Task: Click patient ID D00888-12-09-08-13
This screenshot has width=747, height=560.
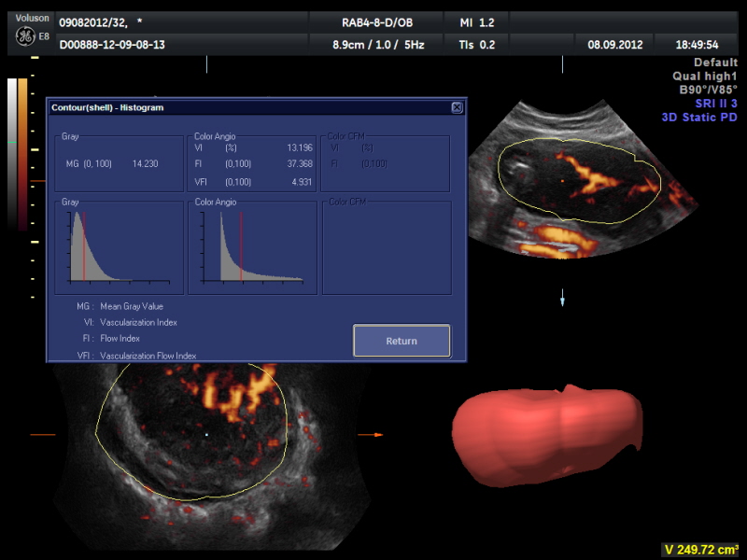Action: coord(112,45)
